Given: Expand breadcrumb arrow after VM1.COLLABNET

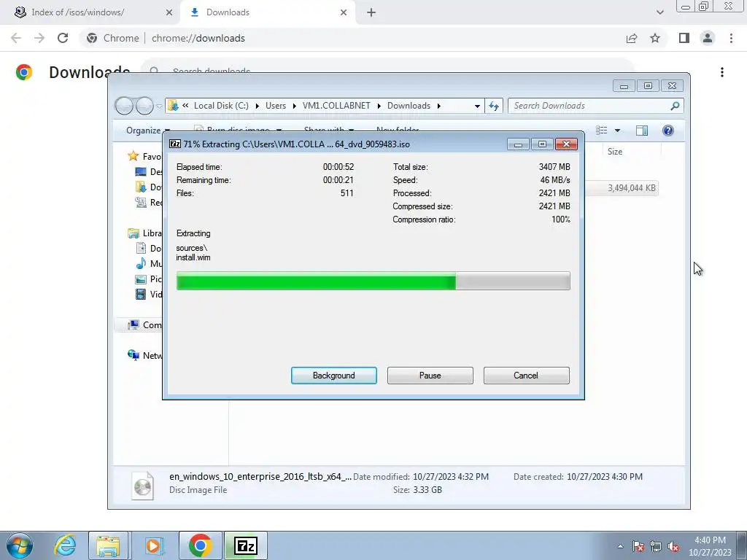Looking at the screenshot, I should tap(379, 106).
